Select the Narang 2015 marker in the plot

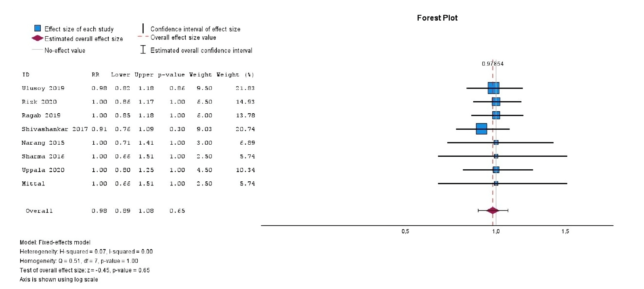[x=496, y=143]
